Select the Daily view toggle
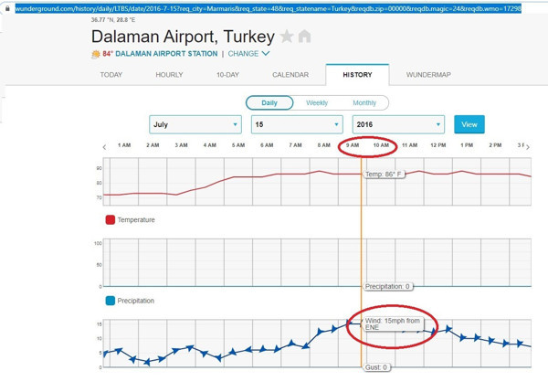548x392 pixels. (x=269, y=103)
